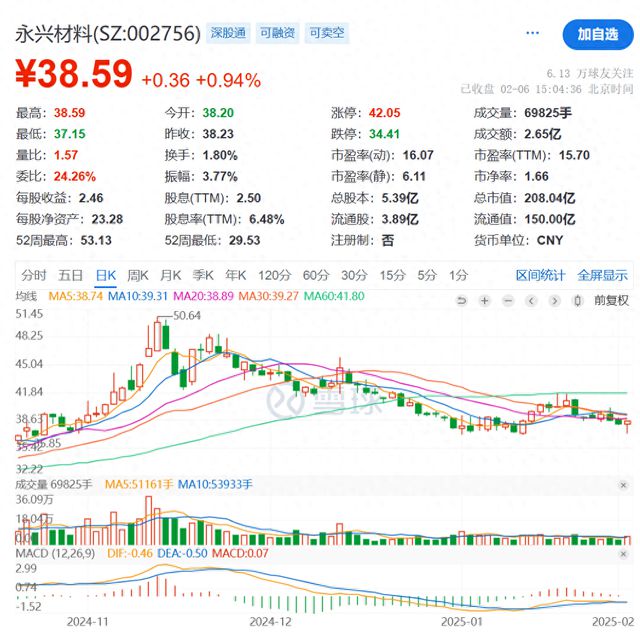This screenshot has width=640, height=636.
Task: Switch to the 30分 interval tab
Action: 354,276
